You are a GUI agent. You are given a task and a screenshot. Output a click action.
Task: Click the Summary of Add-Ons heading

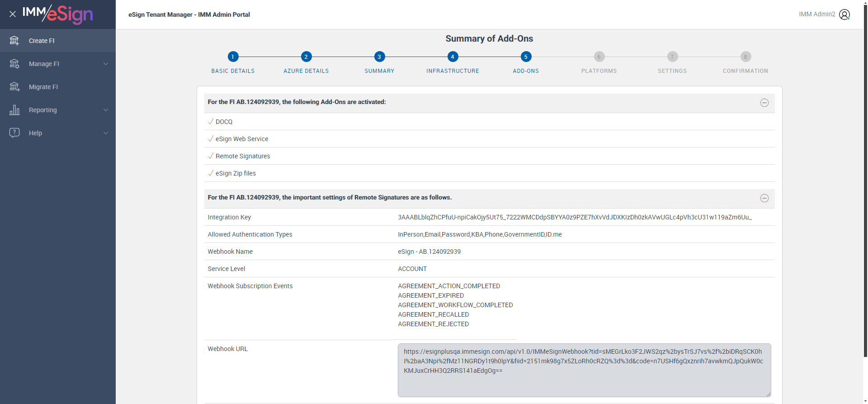(489, 38)
